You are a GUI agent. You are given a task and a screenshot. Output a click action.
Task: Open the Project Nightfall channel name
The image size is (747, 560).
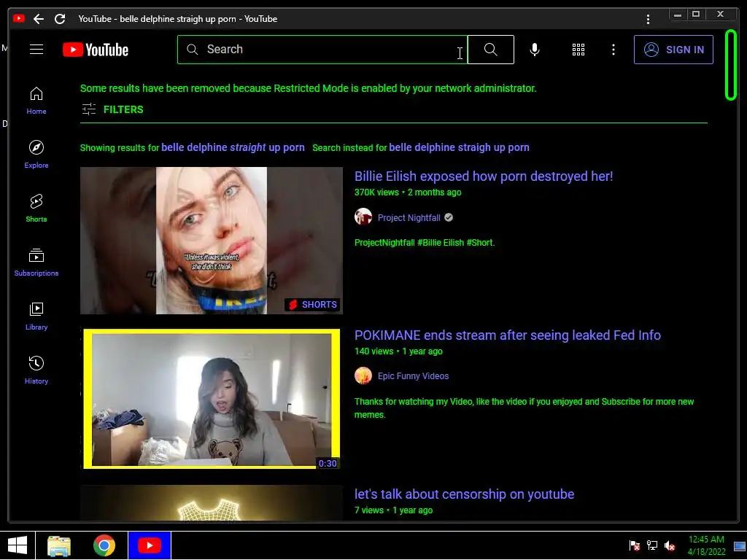click(x=409, y=217)
